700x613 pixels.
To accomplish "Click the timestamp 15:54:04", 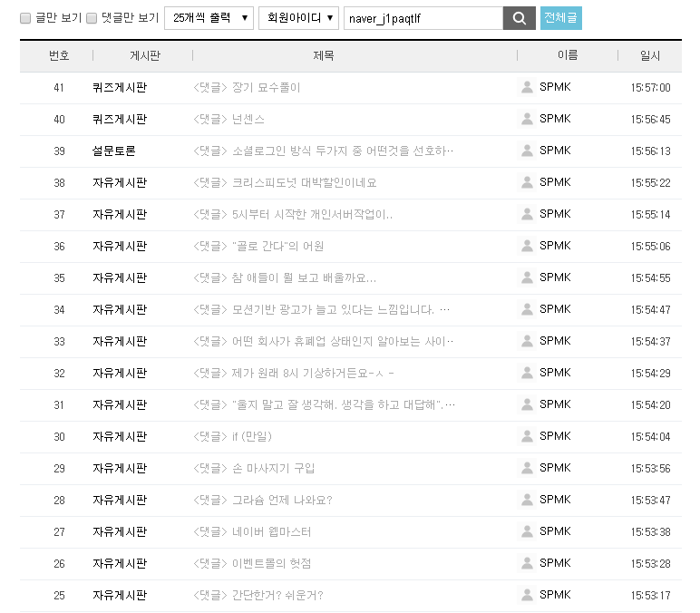I will point(650,437).
